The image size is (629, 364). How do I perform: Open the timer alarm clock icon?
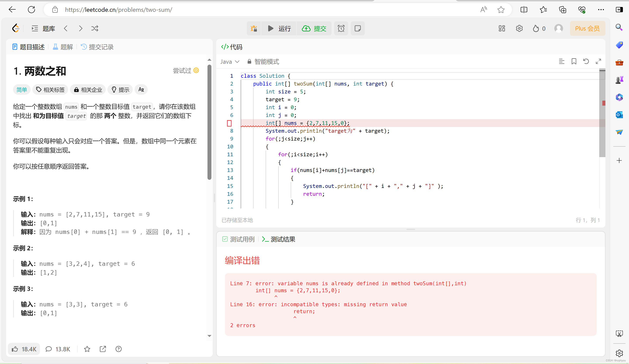(341, 28)
